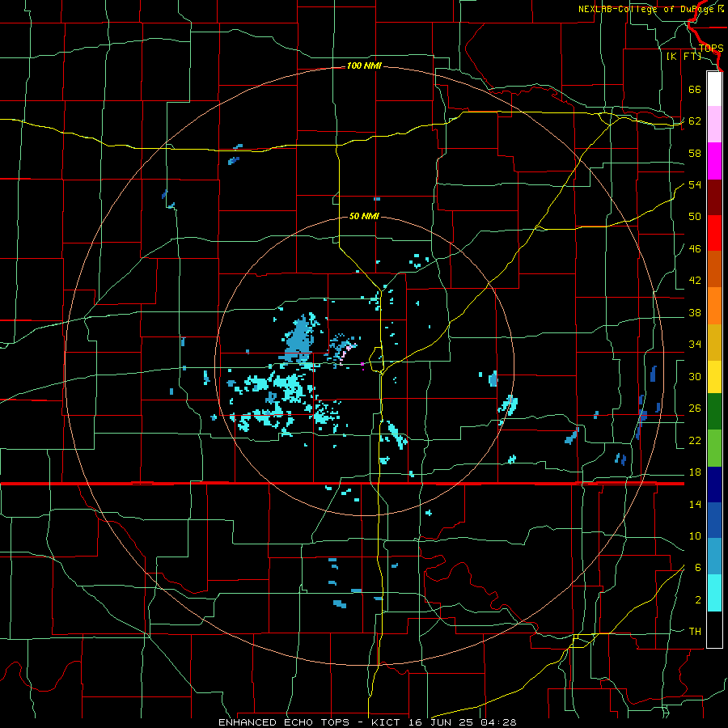
Task: Click the "100 NMI" range ring label
Action: click(364, 66)
